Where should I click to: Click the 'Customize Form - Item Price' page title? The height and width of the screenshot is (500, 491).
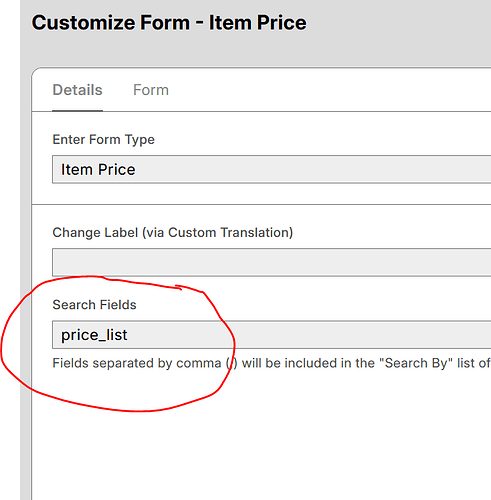[x=169, y=23]
